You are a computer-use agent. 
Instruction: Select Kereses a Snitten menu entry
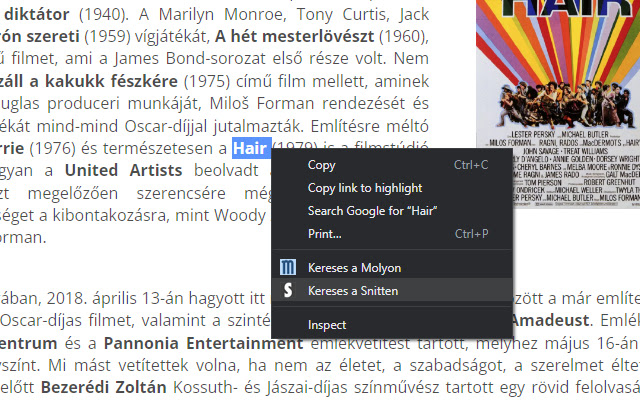tap(392, 290)
